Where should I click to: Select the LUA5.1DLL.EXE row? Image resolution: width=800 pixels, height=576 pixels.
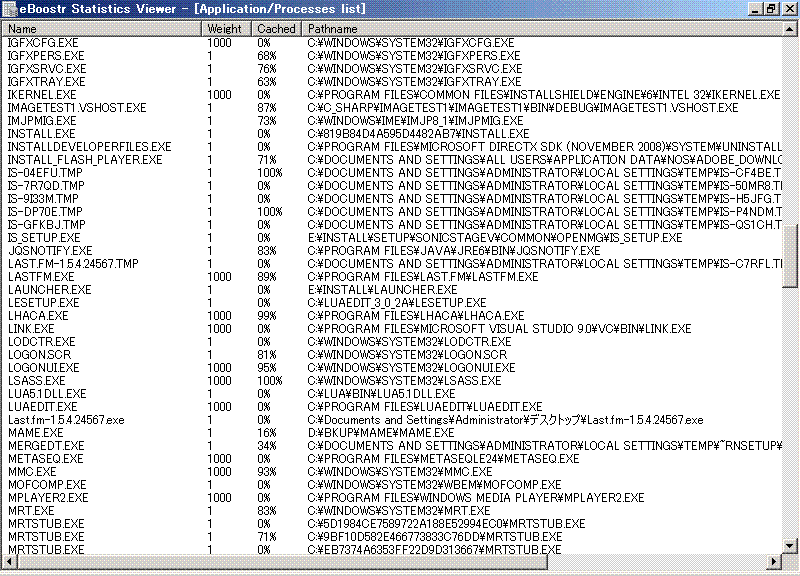pos(392,394)
